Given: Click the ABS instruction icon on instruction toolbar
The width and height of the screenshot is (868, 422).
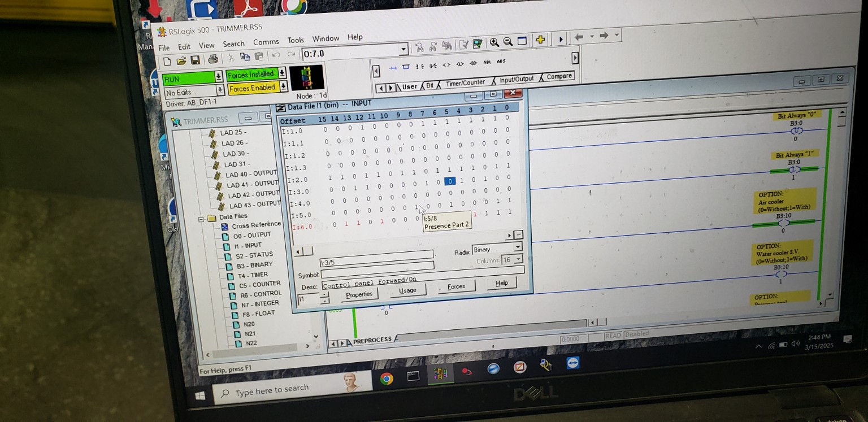Looking at the screenshot, I should [501, 62].
